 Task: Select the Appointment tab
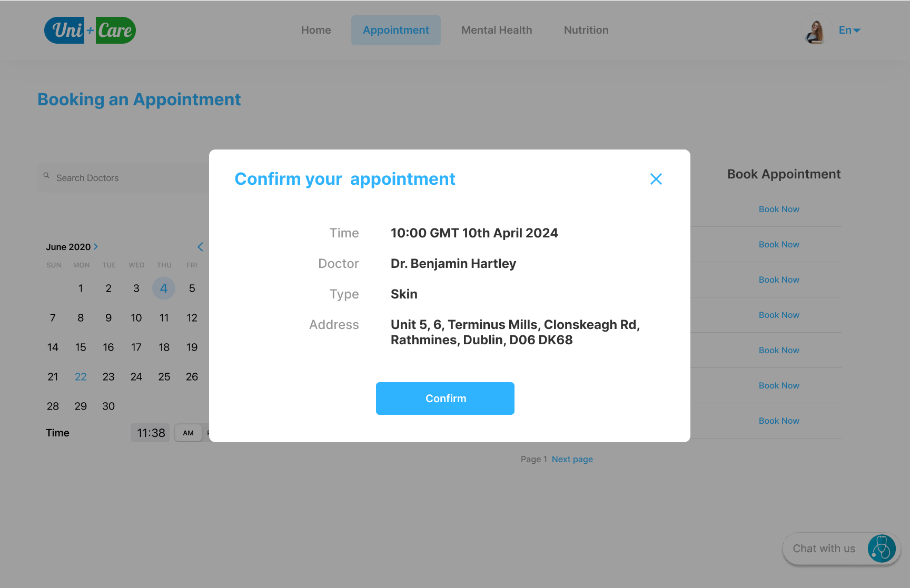point(396,30)
